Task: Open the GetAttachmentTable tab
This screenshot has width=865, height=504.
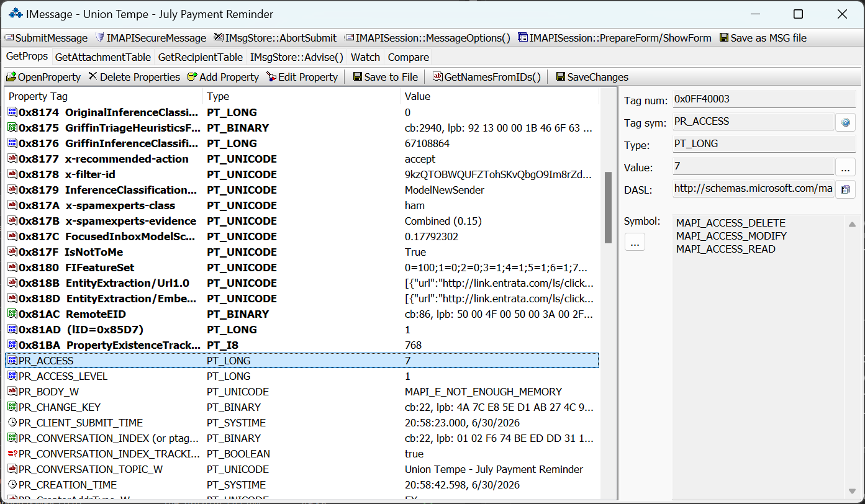Action: [103, 57]
